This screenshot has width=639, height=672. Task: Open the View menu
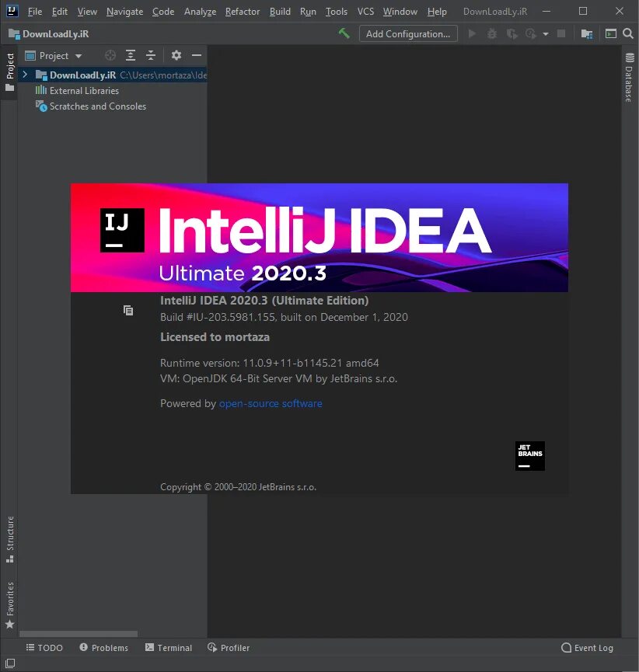coord(87,12)
